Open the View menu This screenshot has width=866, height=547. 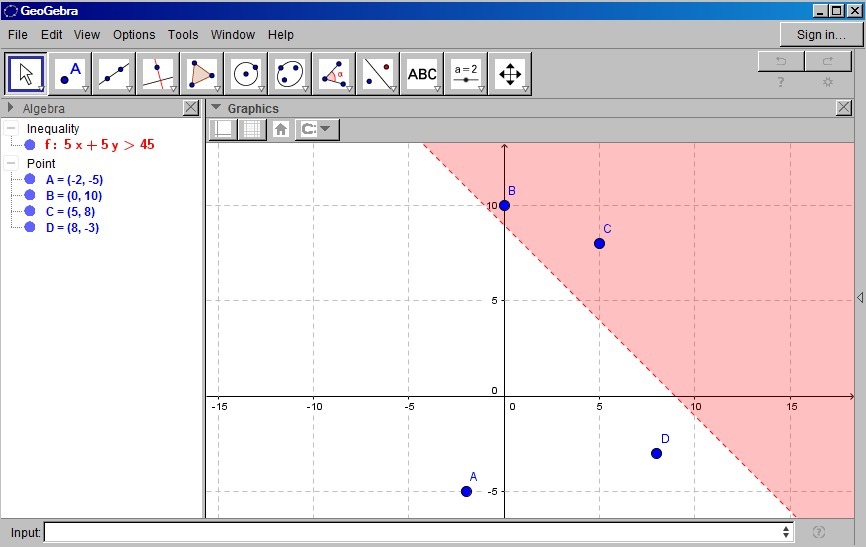tap(87, 35)
